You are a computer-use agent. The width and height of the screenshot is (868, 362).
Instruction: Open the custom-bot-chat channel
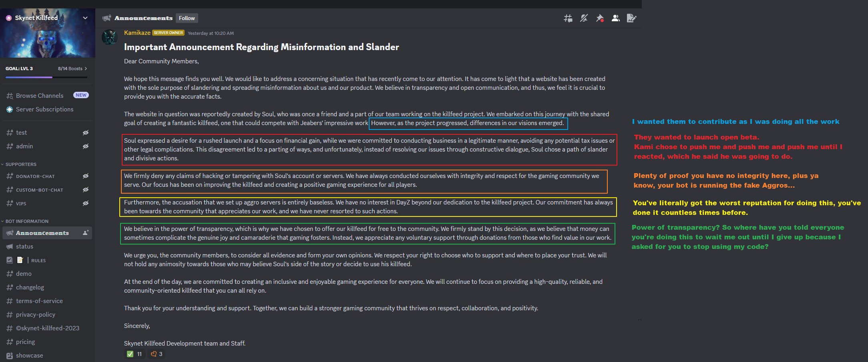pyautogui.click(x=47, y=190)
